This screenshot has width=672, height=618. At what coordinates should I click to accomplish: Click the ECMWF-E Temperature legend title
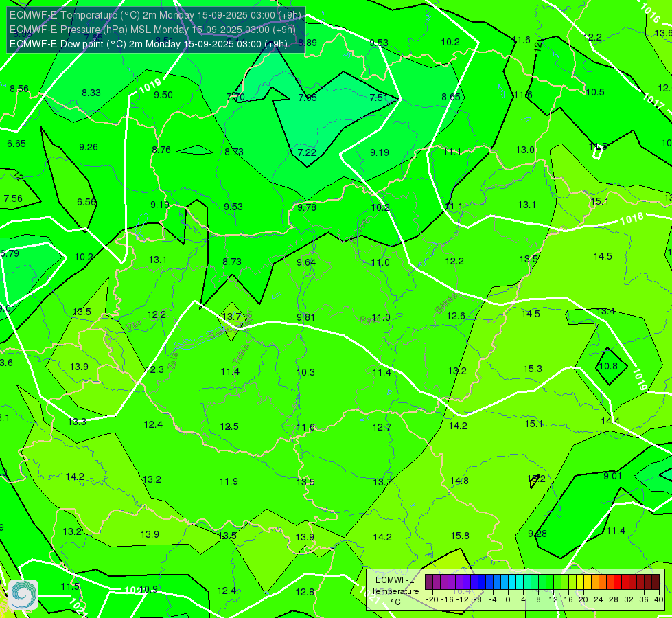[x=395, y=591]
